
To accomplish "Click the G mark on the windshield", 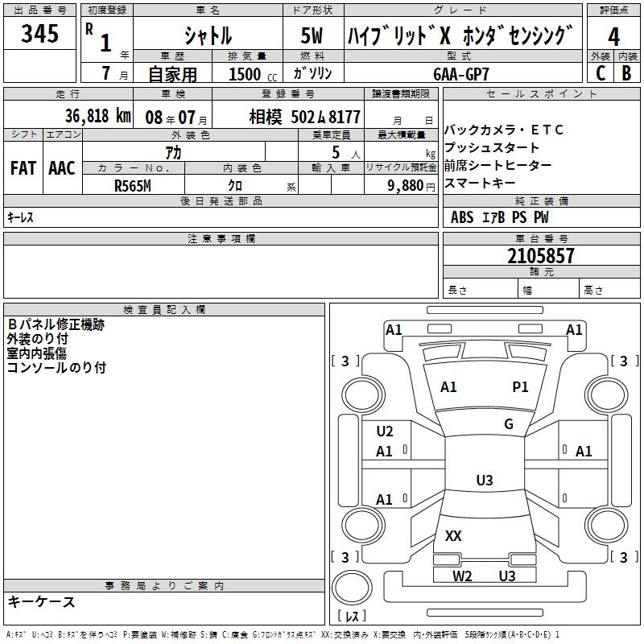I will pyautogui.click(x=509, y=424).
